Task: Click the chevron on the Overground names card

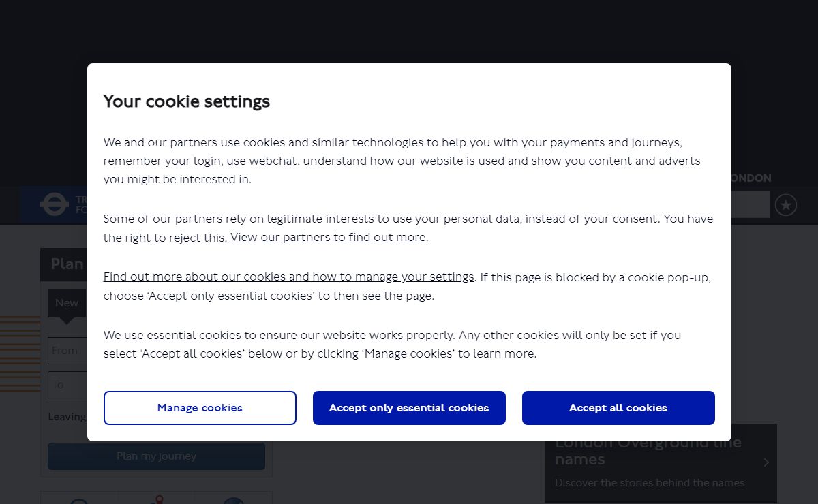Action: pyautogui.click(x=766, y=462)
